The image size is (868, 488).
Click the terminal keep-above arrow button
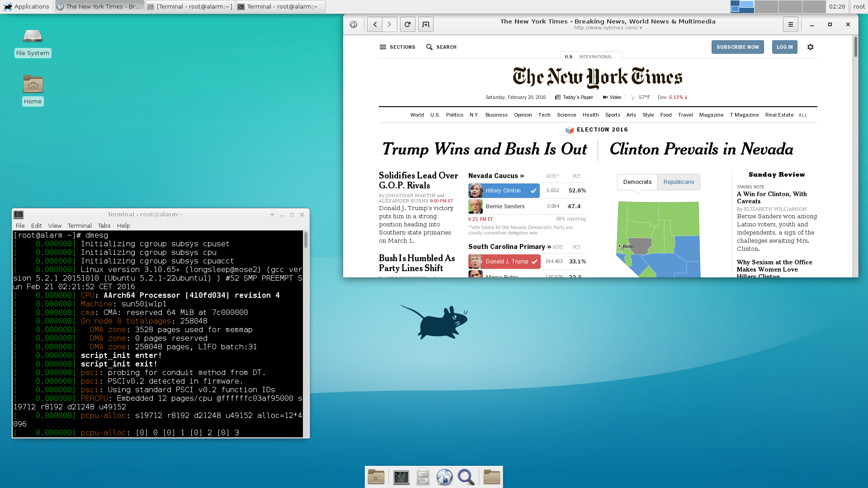coord(272,215)
